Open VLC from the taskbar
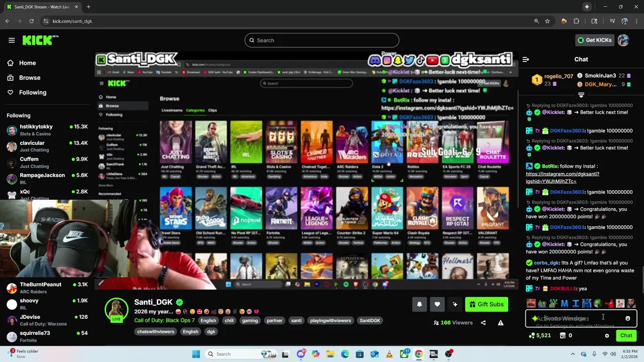The height and width of the screenshot is (362, 644). tap(389, 354)
